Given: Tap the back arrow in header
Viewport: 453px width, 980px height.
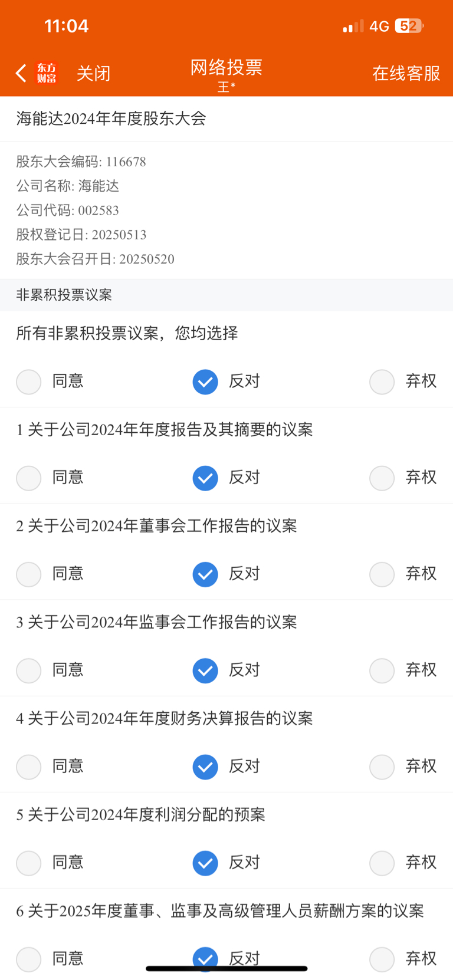Looking at the screenshot, I should coord(21,73).
